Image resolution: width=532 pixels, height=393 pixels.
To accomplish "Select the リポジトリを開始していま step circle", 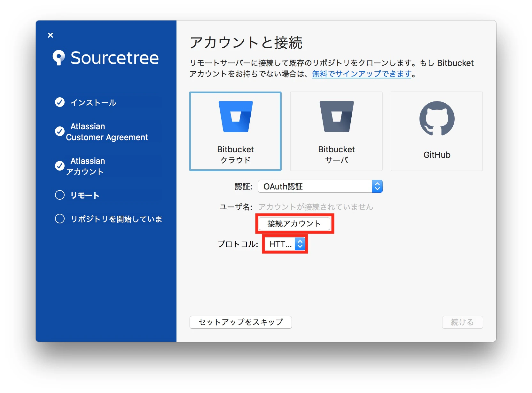I will (60, 219).
